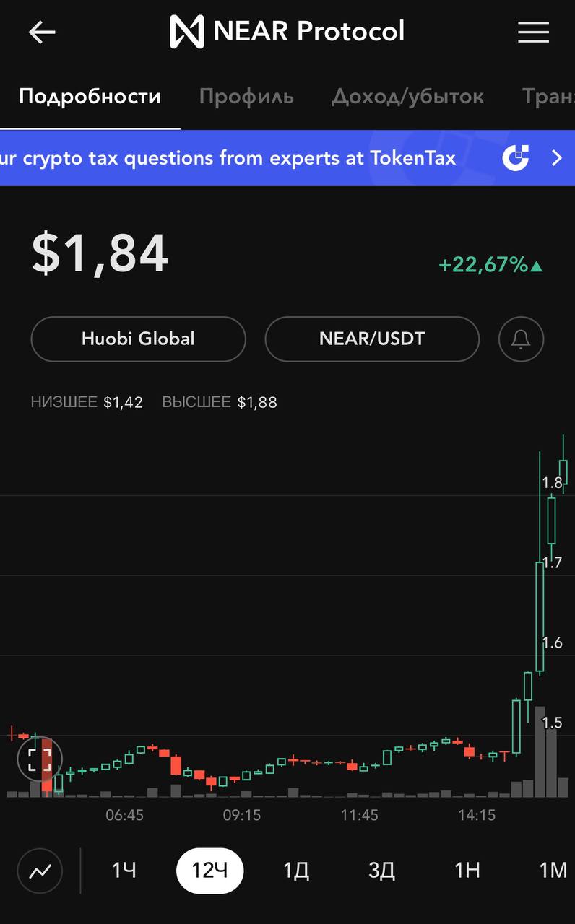Image resolution: width=575 pixels, height=924 pixels.
Task: Select the 1Н time range
Action: (x=467, y=871)
